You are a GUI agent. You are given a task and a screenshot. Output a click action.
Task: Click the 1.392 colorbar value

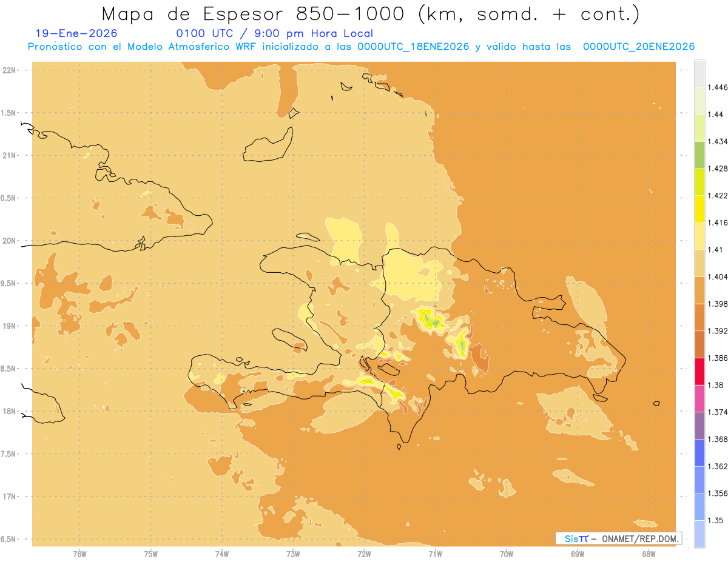[718, 331]
